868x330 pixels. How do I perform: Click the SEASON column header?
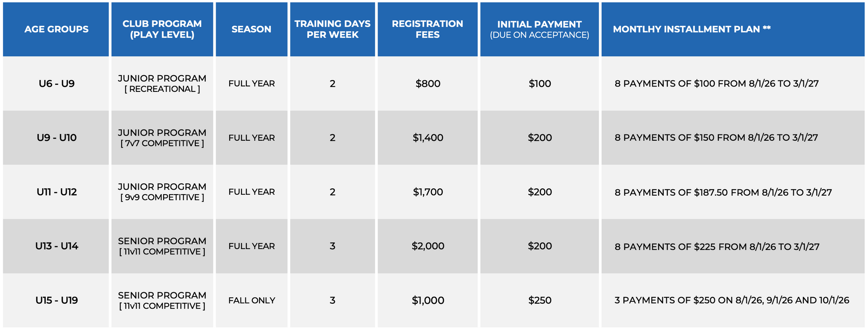tap(251, 29)
